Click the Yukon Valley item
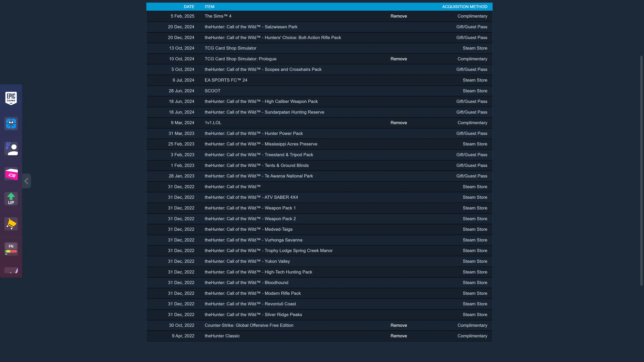 pos(247,261)
